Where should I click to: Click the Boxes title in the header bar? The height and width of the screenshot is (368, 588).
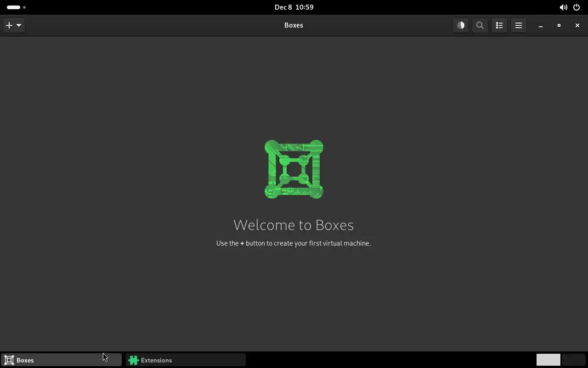click(294, 25)
